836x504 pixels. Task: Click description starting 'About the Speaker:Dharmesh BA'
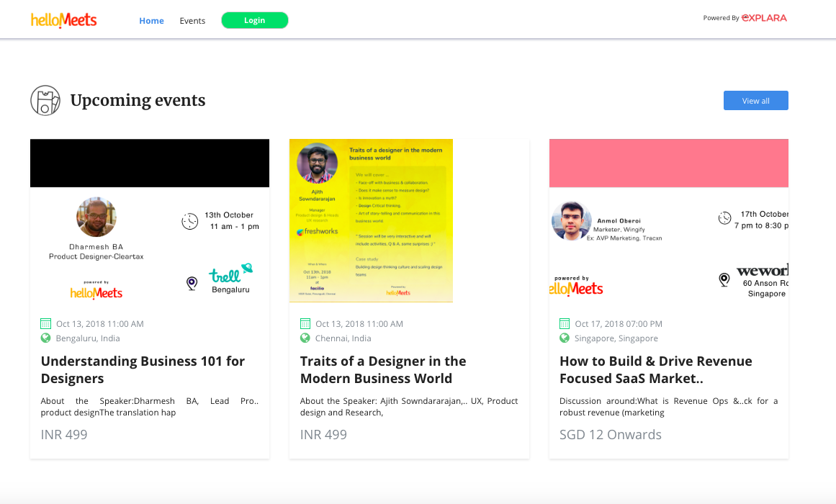(x=150, y=407)
